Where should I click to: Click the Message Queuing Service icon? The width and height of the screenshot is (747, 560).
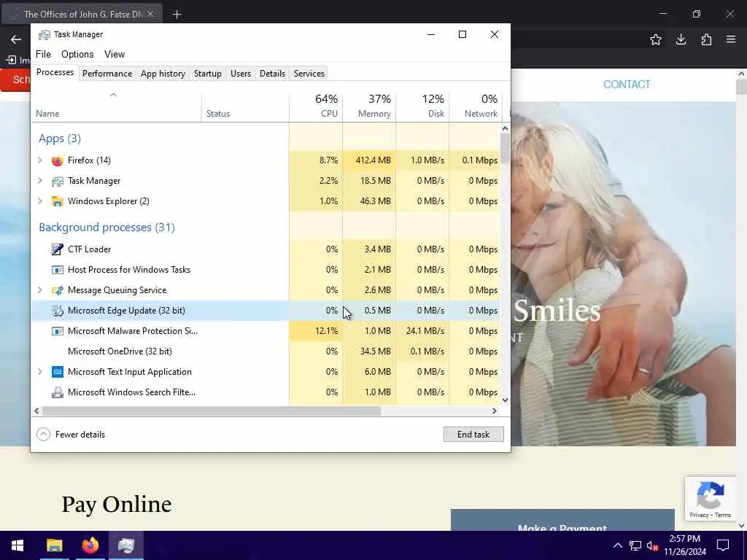(x=57, y=290)
